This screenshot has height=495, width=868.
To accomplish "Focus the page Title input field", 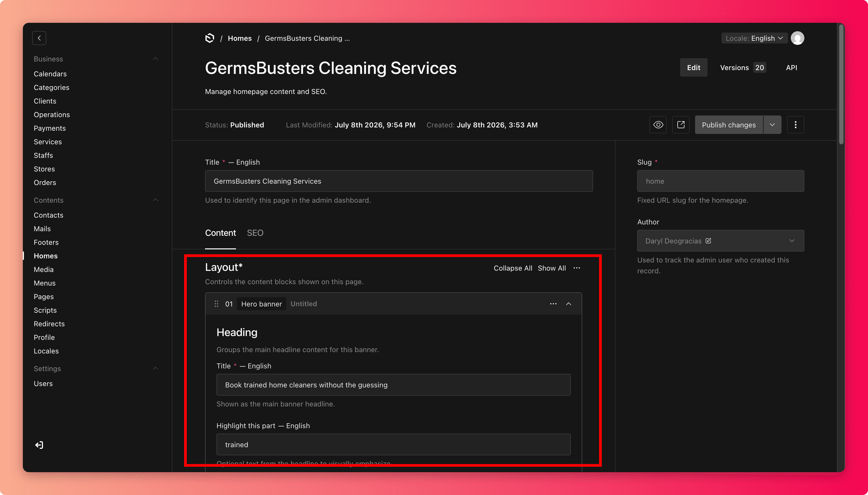I will tap(399, 181).
